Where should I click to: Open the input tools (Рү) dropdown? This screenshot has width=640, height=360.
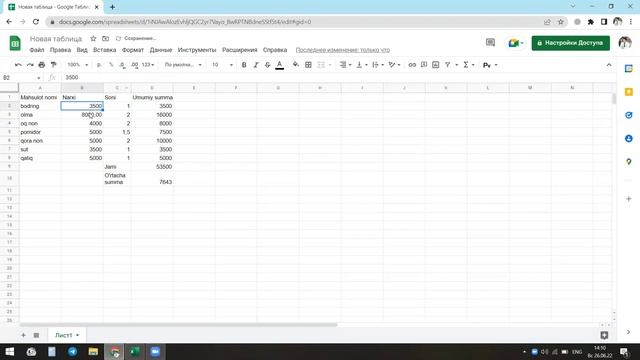click(x=490, y=65)
